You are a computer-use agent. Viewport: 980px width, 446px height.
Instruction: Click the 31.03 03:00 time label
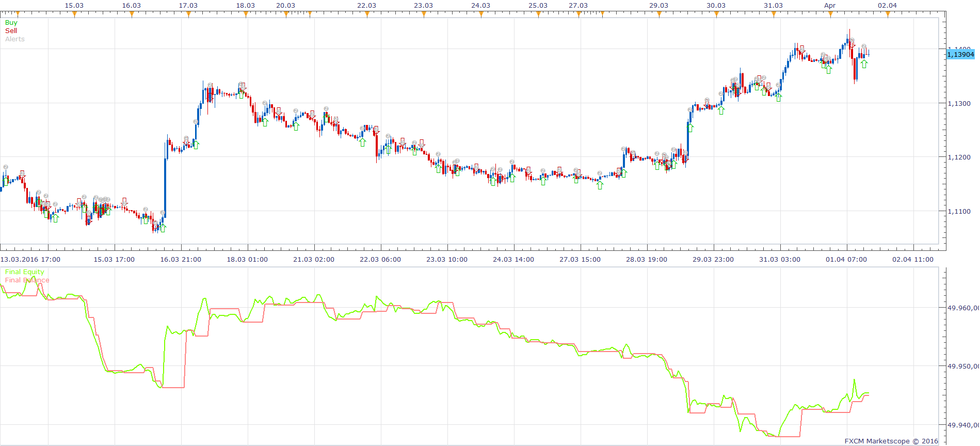coord(780,260)
